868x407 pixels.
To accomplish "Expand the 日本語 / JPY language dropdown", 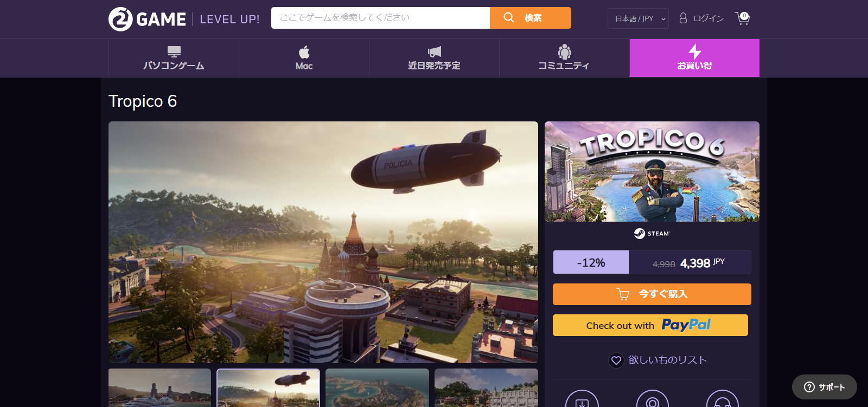I will [x=638, y=18].
